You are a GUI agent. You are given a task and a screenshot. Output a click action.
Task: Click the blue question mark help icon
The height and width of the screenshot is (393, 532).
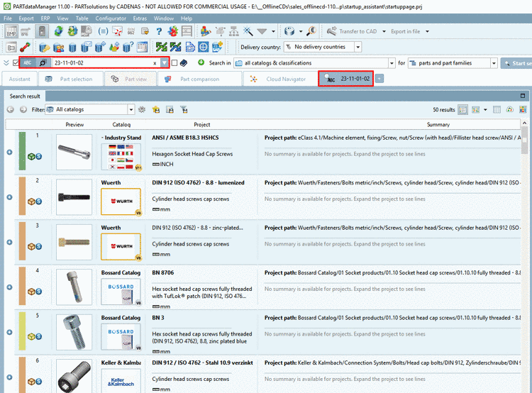159,31
